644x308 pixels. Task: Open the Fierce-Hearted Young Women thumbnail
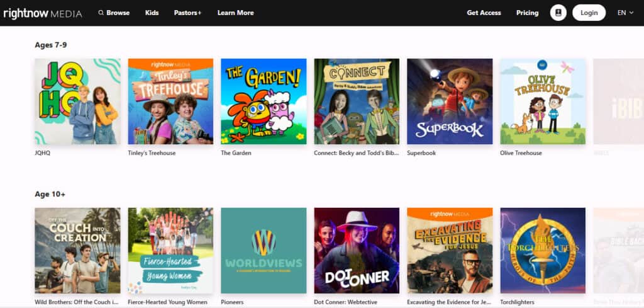(170, 251)
